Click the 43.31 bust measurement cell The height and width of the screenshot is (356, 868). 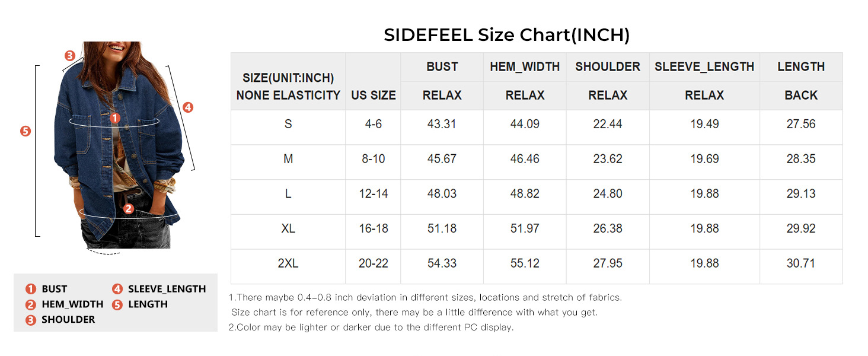[x=442, y=125]
